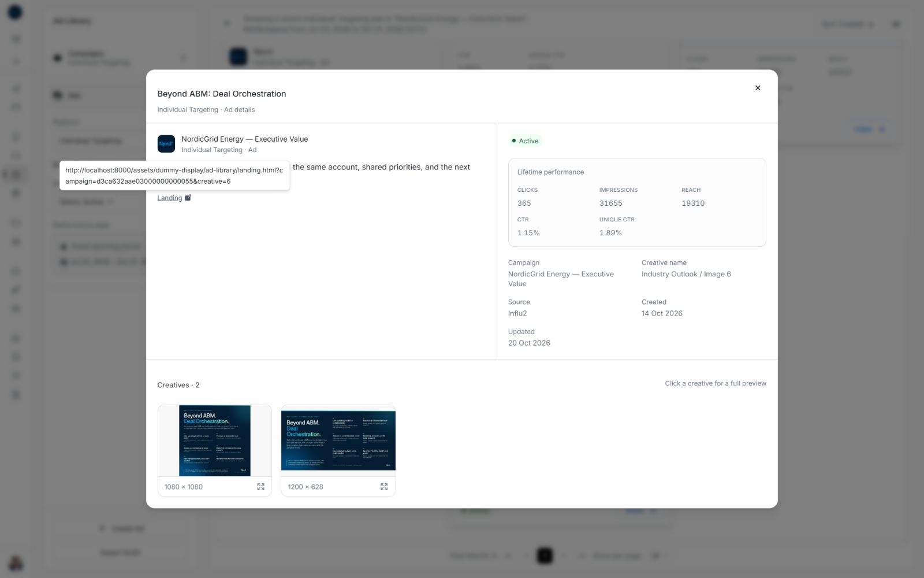
Task: Click the 1080 × 1080 size label
Action: pos(184,487)
